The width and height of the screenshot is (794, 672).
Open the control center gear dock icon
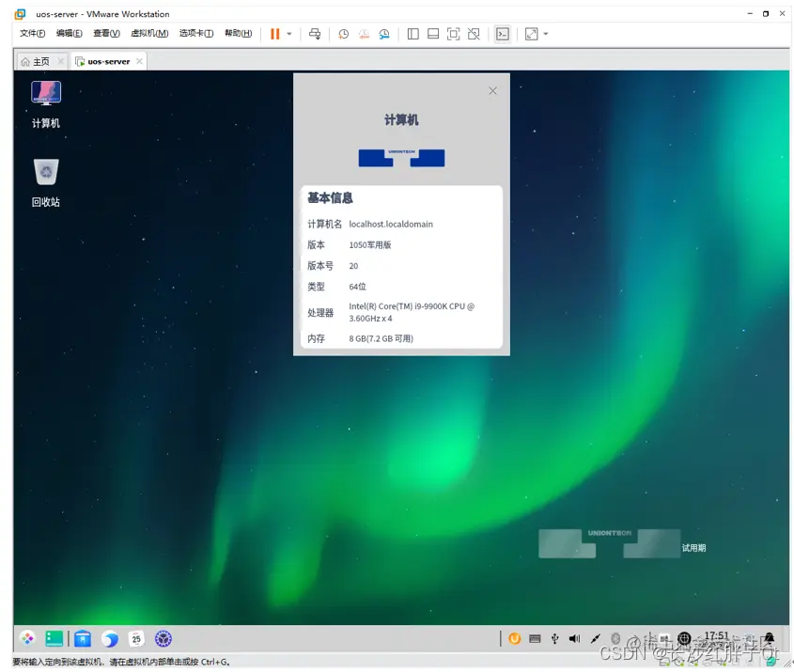163,638
